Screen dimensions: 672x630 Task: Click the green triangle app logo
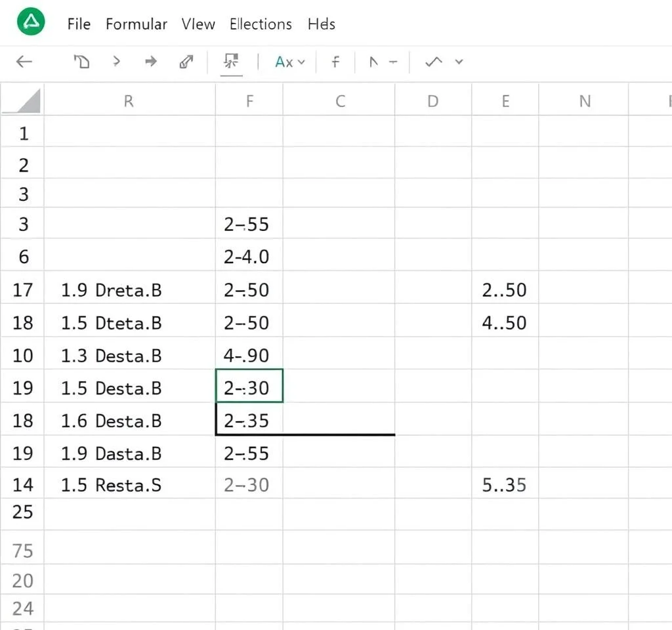click(x=31, y=22)
